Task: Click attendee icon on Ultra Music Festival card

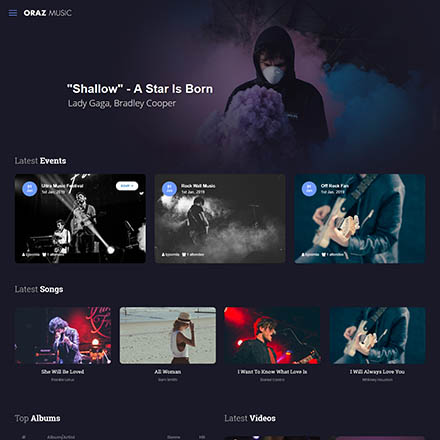Action: point(44,255)
